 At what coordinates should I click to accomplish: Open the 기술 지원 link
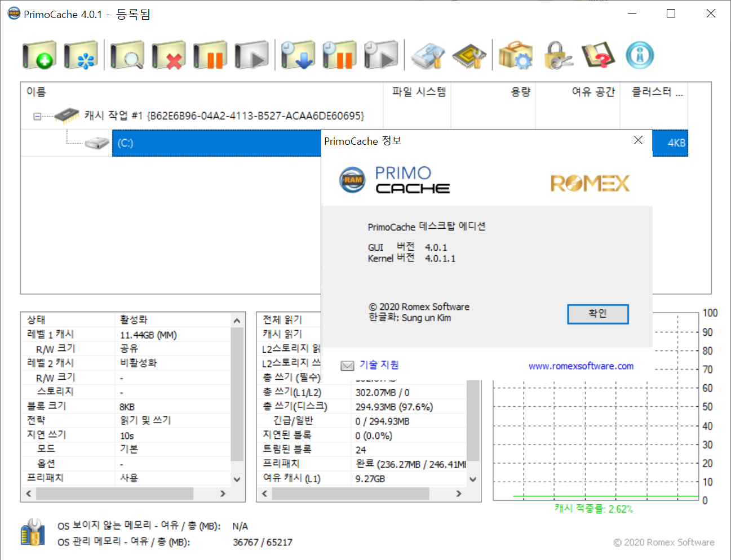pyautogui.click(x=379, y=365)
